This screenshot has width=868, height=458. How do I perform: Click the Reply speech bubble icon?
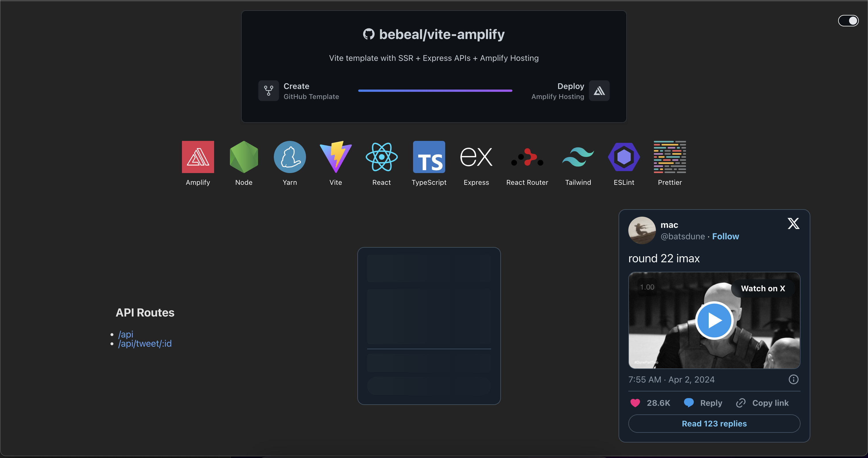click(x=688, y=403)
